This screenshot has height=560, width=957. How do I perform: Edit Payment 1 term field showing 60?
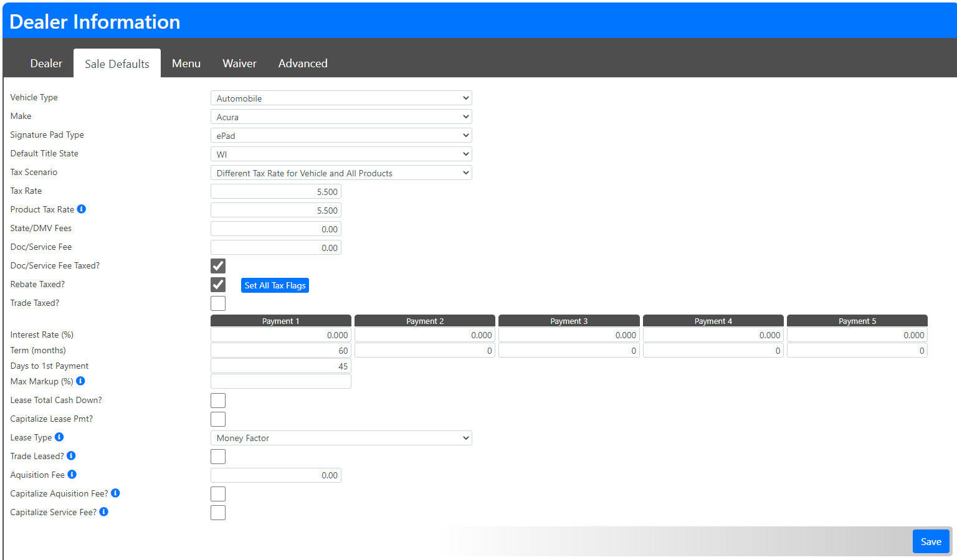tap(281, 351)
